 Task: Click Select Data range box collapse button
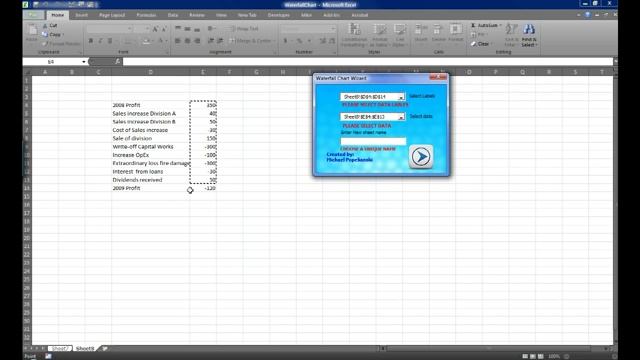(x=401, y=117)
